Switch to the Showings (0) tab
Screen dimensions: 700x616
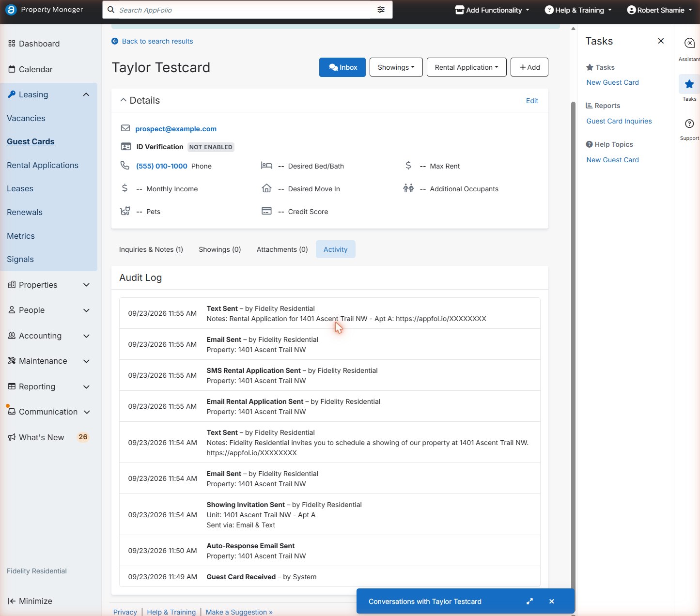pos(220,249)
